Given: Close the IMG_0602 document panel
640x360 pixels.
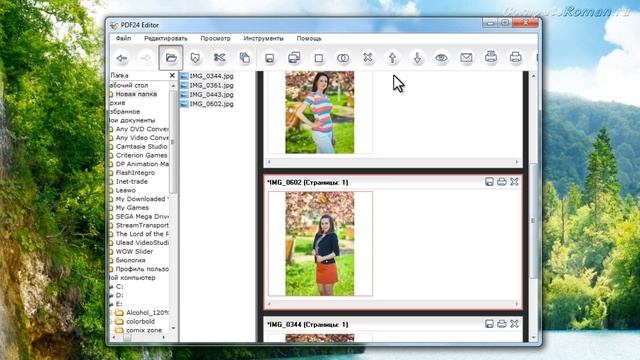Looking at the screenshot, I should coord(514,182).
